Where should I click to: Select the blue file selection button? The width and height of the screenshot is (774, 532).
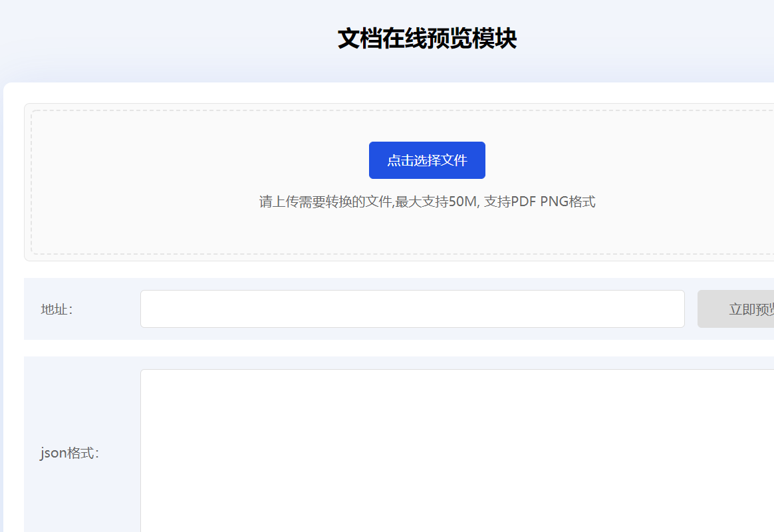[x=426, y=160]
